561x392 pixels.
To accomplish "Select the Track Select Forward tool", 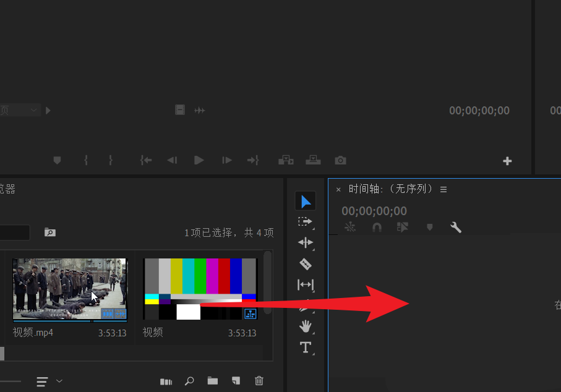I will [x=306, y=221].
